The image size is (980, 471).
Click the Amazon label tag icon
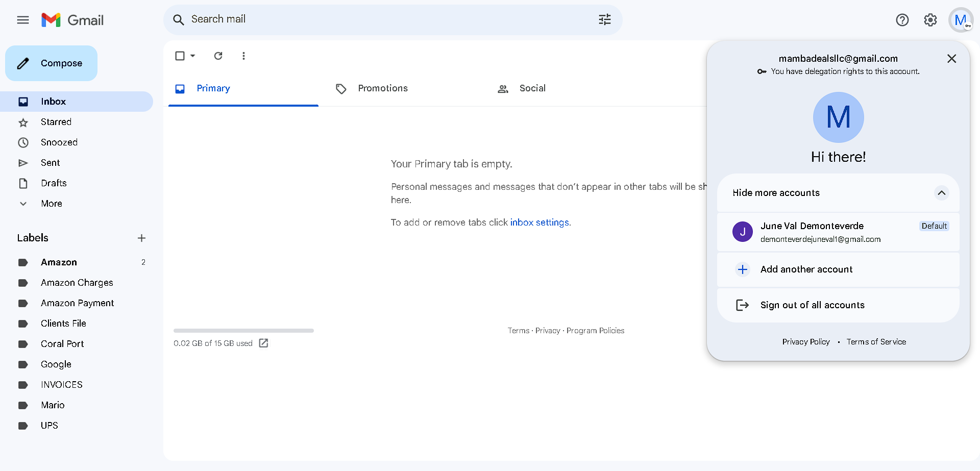click(x=23, y=262)
